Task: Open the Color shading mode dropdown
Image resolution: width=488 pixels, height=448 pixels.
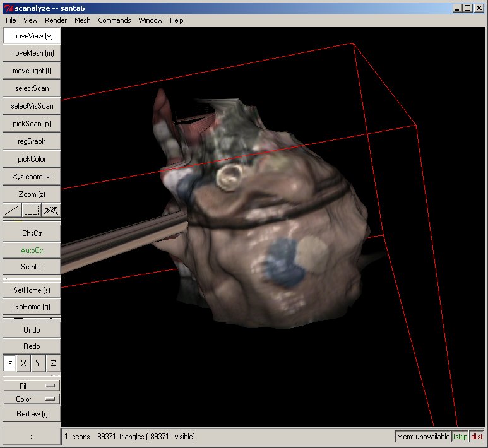Action: (x=32, y=399)
